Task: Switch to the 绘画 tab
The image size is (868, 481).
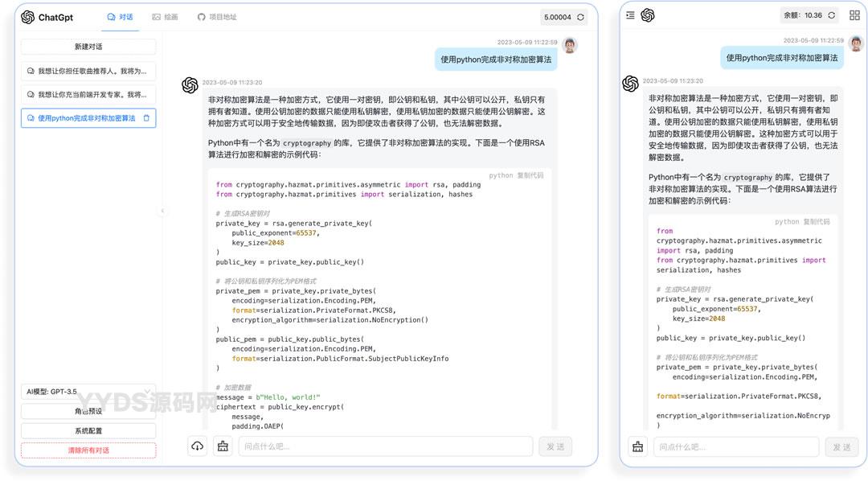Action: click(165, 17)
